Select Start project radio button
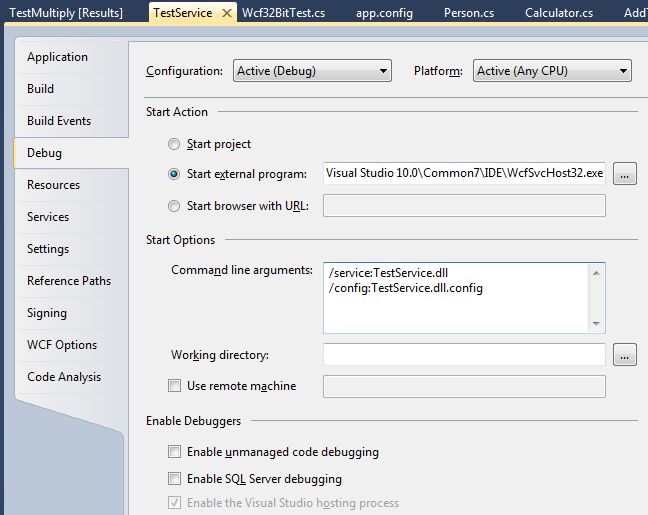The image size is (648, 515). point(174,144)
